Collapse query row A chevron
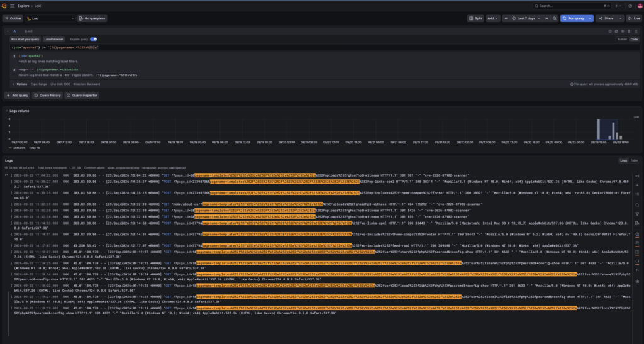The height and width of the screenshot is (344, 644). (x=8, y=31)
